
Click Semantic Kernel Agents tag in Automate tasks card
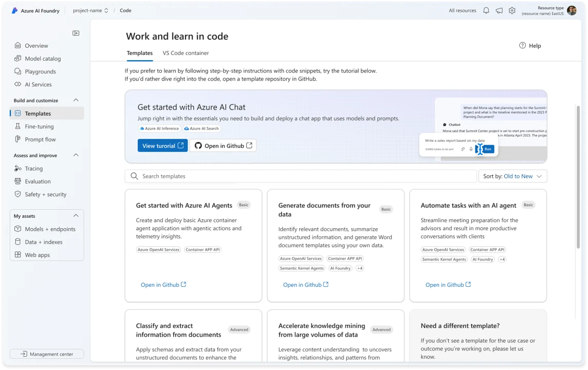(444, 259)
